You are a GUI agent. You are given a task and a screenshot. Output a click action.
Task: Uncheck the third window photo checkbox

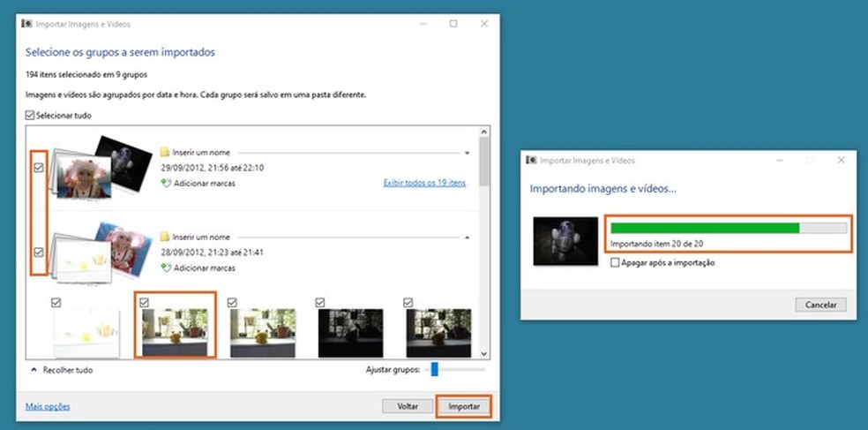point(232,302)
